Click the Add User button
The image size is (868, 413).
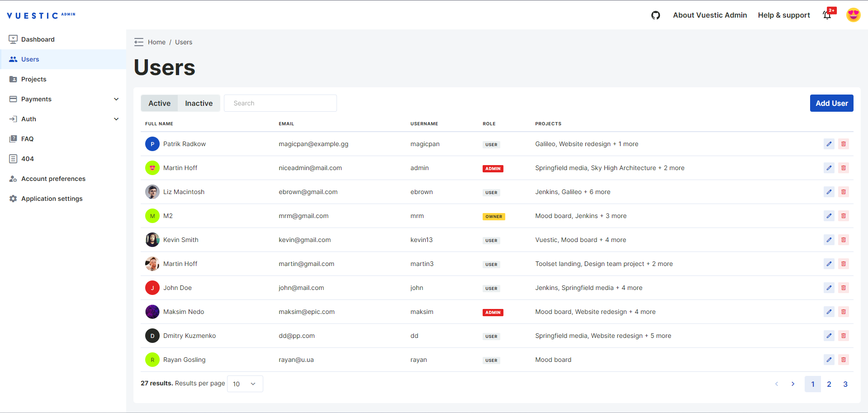[x=831, y=103]
